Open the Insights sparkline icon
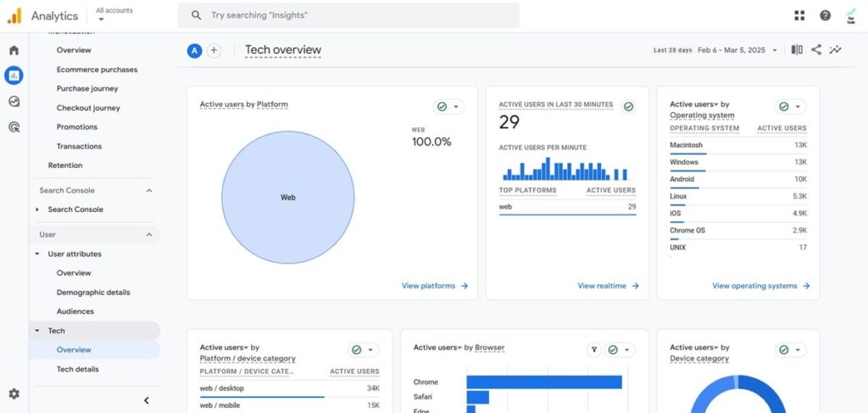The image size is (868, 413). click(835, 50)
